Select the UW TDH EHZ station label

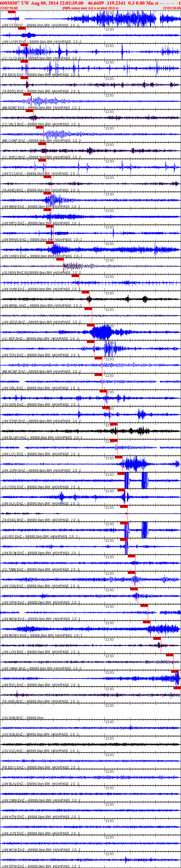coord(41,355)
